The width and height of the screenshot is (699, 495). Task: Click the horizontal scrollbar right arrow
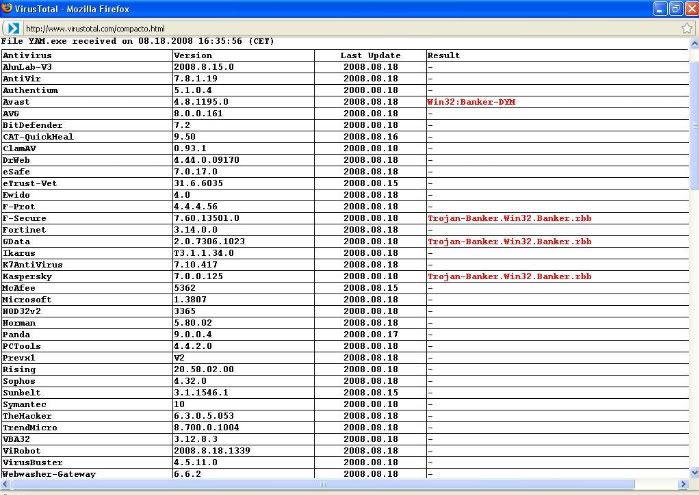coord(684,484)
